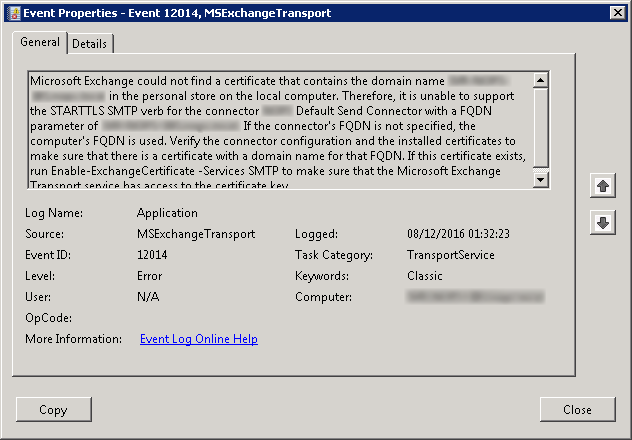Select the Task Category value 'TransportService'
Viewport: 632px width, 440px height.
451,255
